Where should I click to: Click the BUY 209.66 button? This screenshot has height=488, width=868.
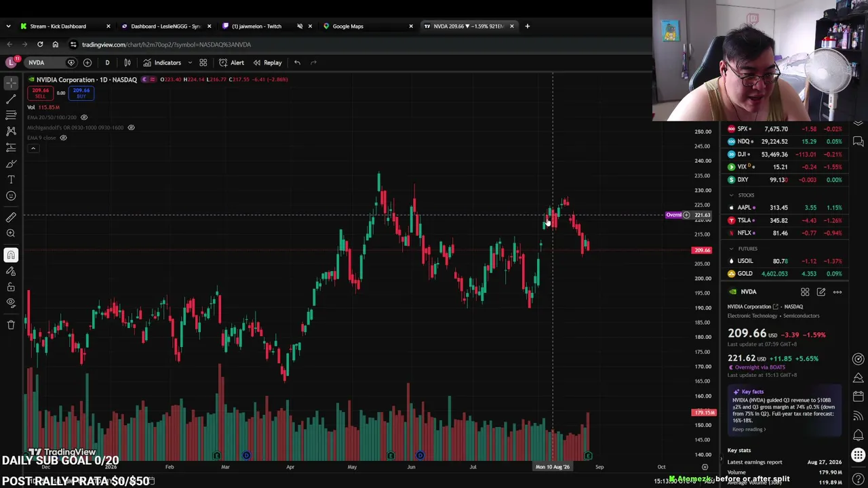pyautogui.click(x=81, y=93)
